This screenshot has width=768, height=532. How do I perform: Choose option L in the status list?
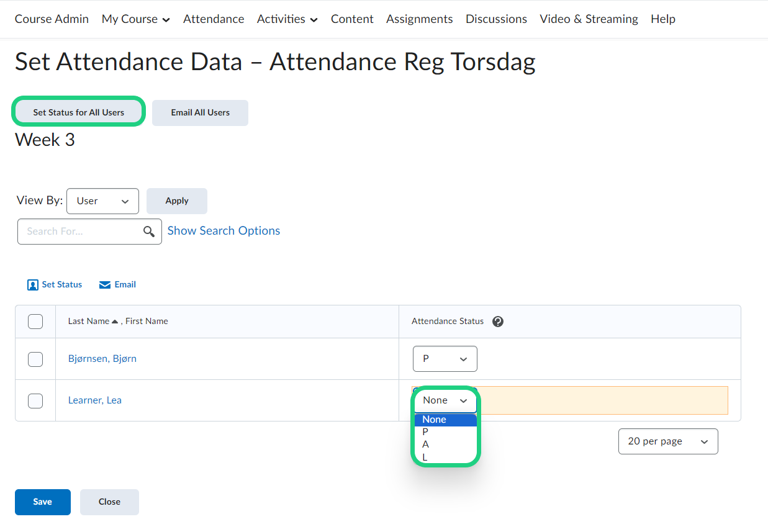(425, 458)
